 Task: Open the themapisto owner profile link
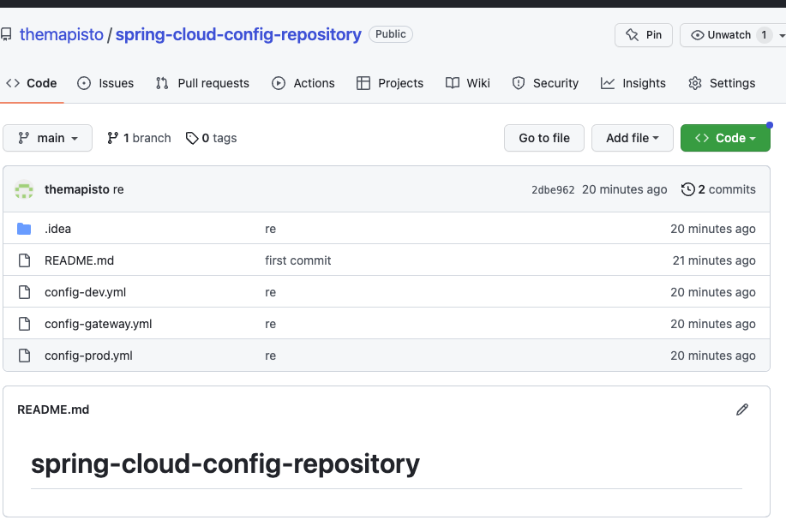pos(61,34)
